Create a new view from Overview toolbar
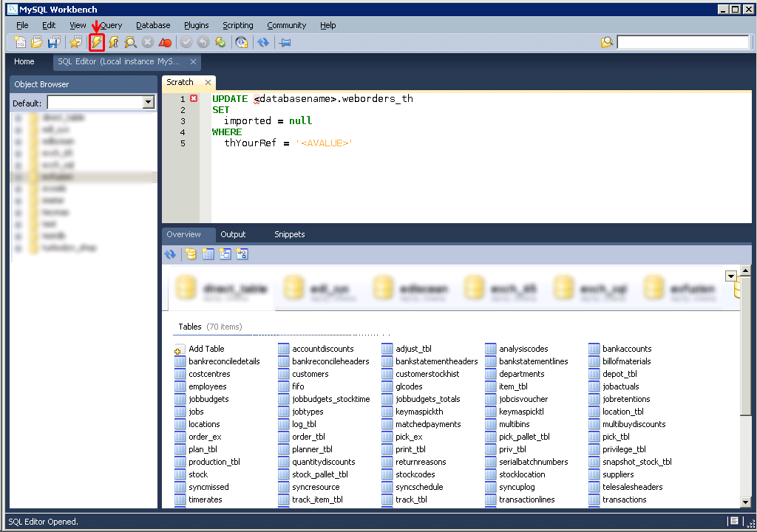 click(x=225, y=254)
